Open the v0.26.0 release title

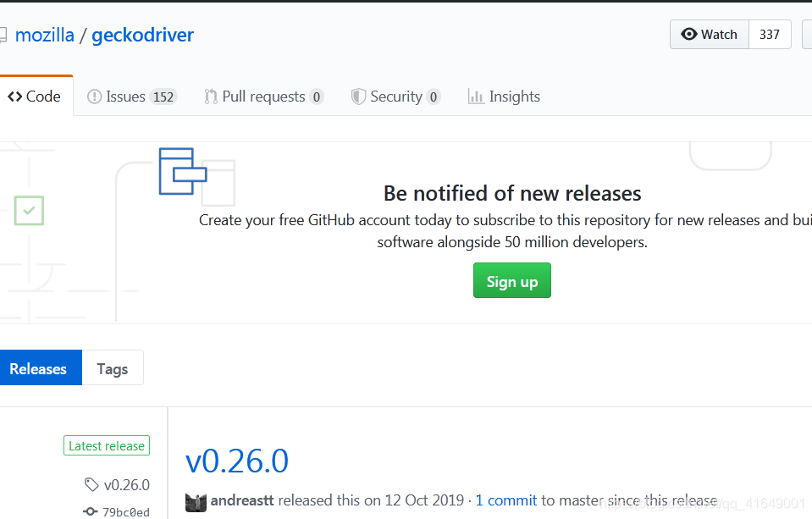(x=237, y=461)
